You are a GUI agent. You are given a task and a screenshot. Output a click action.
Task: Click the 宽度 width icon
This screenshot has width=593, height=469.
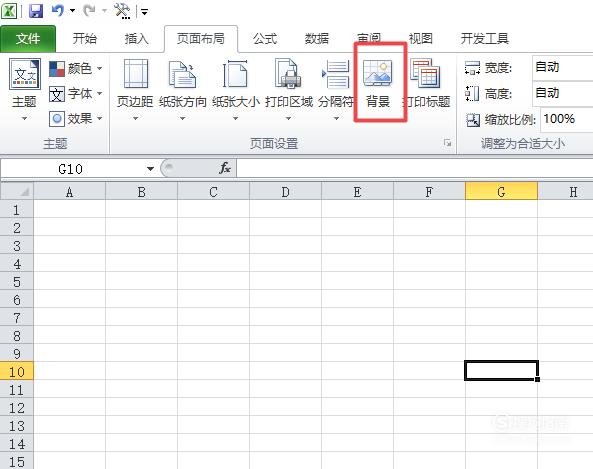click(x=472, y=68)
